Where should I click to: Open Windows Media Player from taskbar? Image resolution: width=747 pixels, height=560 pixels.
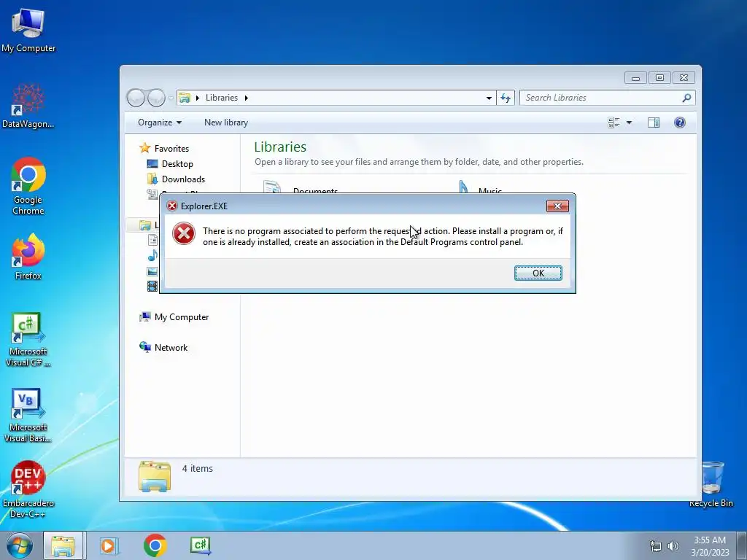(109, 545)
